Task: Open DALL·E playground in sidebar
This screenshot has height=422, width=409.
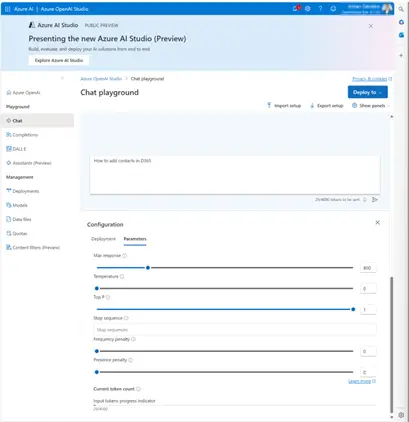Action: [x=16, y=149]
